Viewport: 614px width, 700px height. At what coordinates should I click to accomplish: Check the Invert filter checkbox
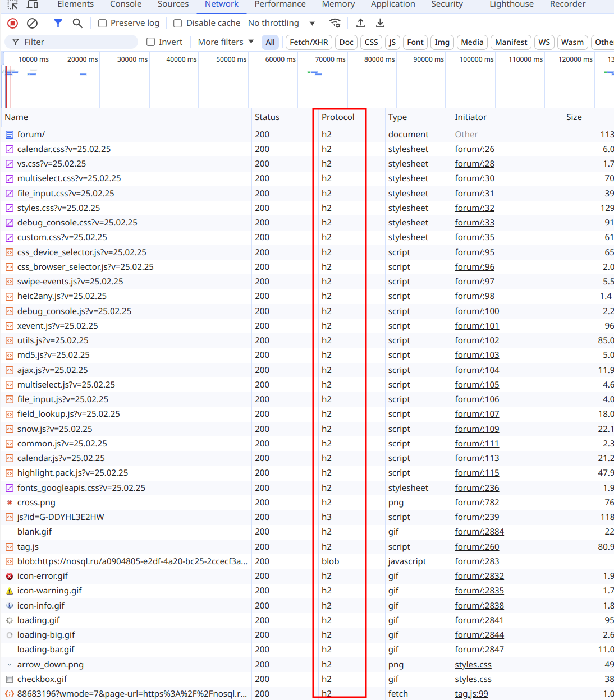coord(151,42)
